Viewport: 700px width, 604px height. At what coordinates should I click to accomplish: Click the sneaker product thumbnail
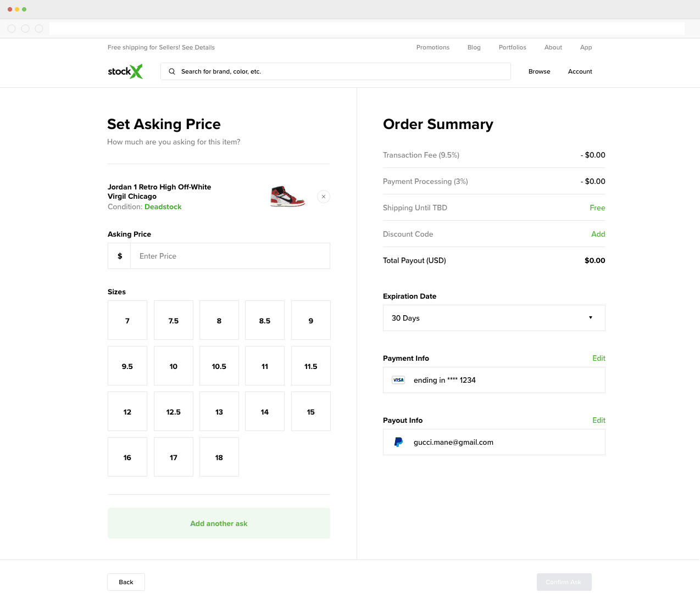click(287, 197)
